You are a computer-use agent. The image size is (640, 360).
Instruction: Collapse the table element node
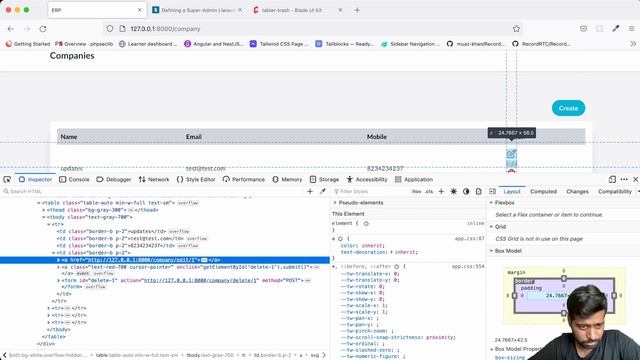(39, 203)
